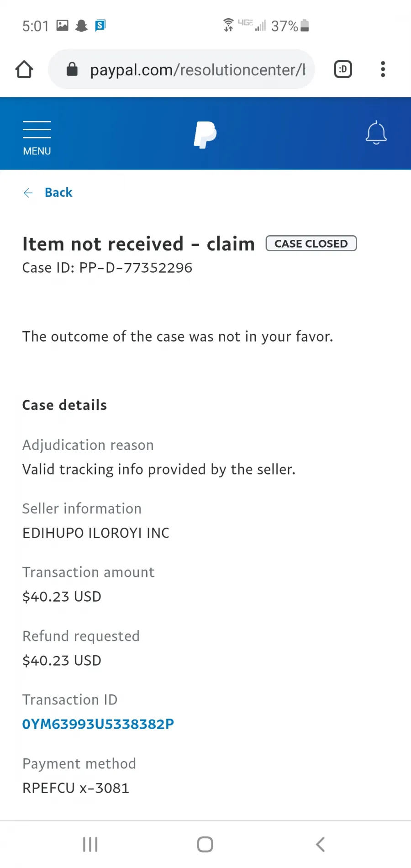The width and height of the screenshot is (411, 868).
Task: Open notifications bell icon
Action: 376,133
